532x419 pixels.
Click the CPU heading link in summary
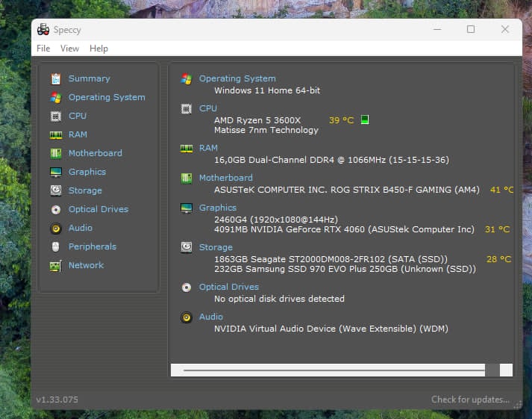tap(208, 108)
